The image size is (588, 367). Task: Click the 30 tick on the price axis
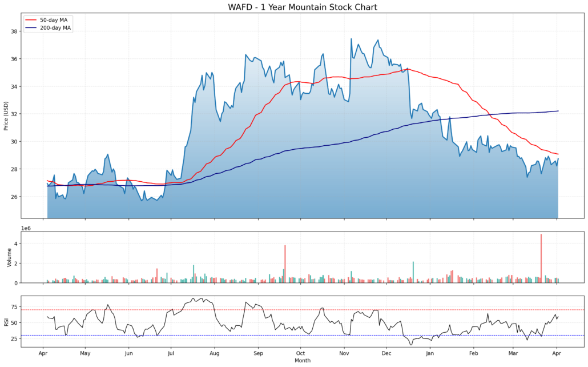[x=14, y=142]
